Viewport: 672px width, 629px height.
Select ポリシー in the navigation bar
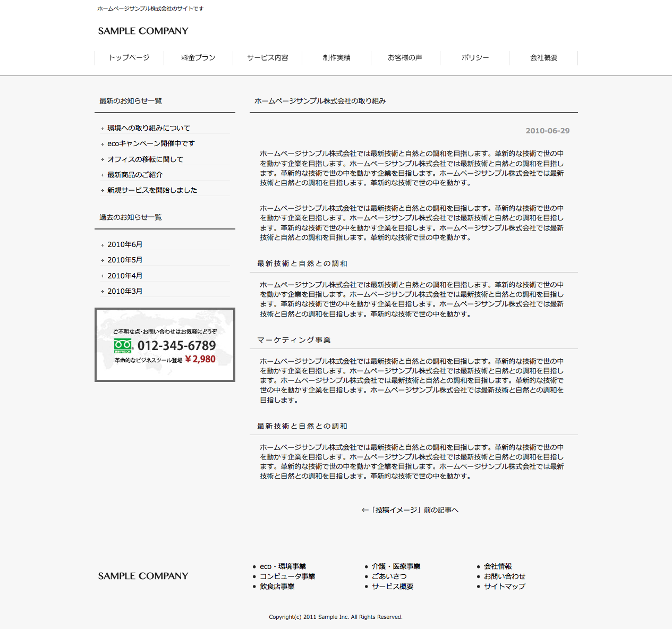(474, 57)
